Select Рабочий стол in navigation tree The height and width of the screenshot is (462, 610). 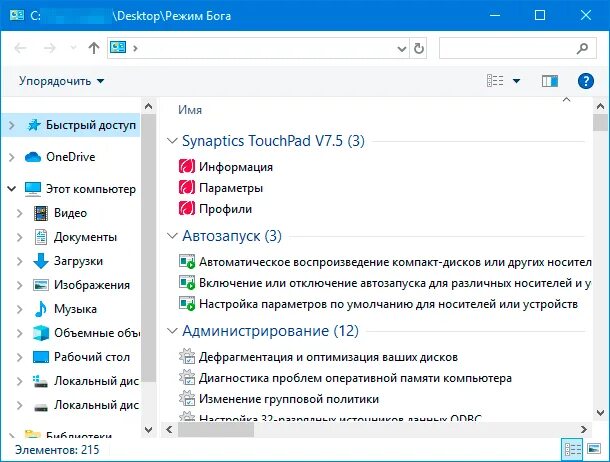(92, 357)
